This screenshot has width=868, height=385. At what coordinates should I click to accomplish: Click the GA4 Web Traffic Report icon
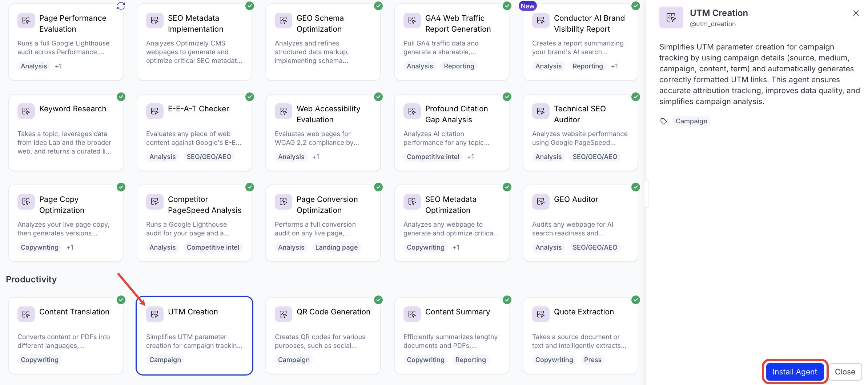coord(412,20)
